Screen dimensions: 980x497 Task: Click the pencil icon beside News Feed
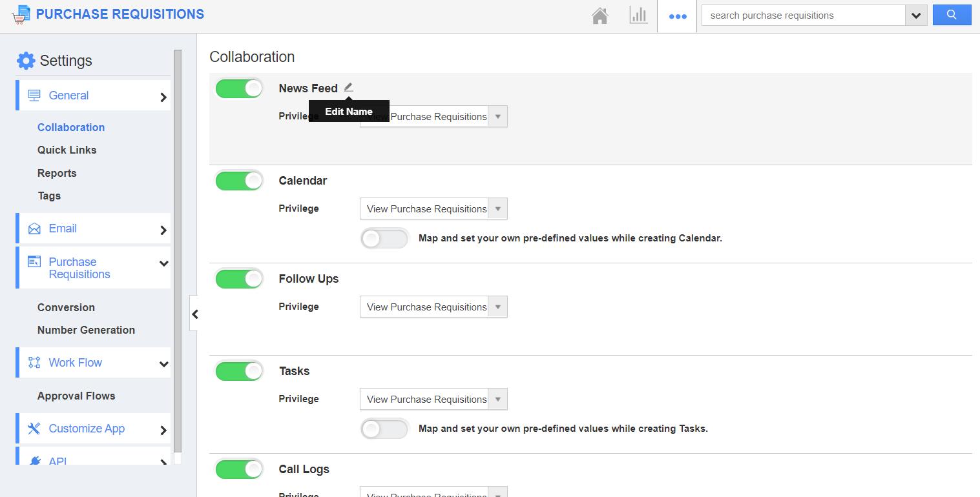[x=349, y=87]
